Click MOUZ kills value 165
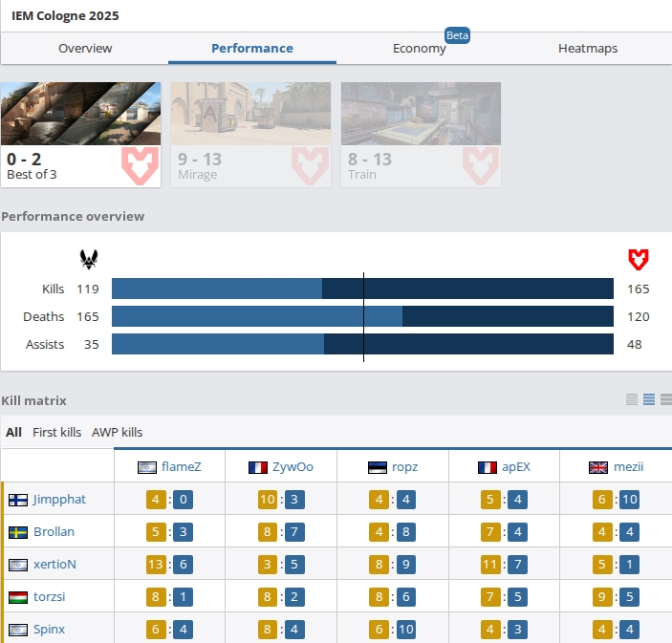This screenshot has height=643, width=672. click(x=639, y=289)
